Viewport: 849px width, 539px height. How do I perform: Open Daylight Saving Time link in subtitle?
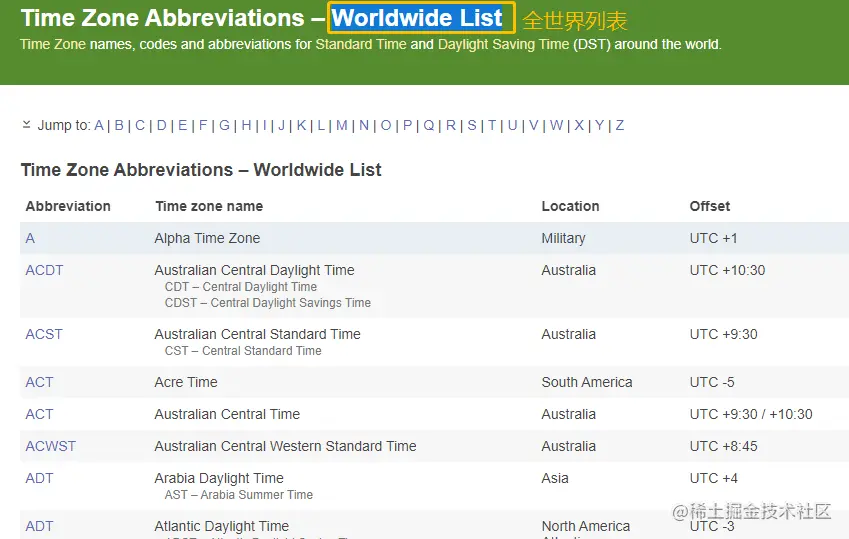(x=504, y=44)
